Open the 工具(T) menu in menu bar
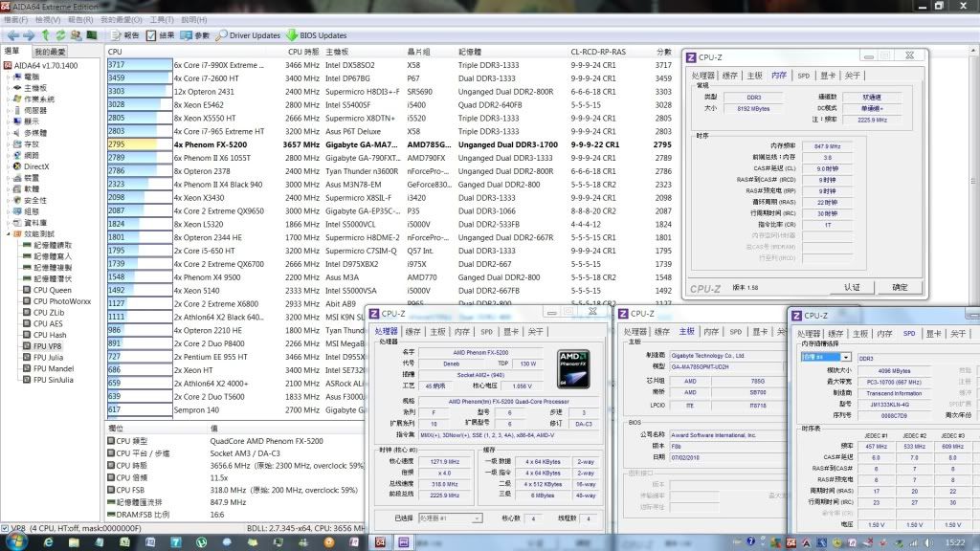 162,19
